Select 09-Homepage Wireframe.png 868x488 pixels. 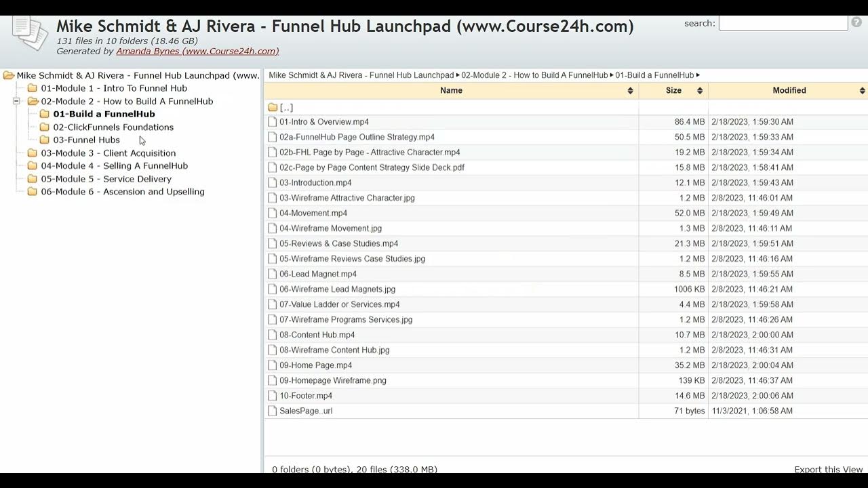333,381
